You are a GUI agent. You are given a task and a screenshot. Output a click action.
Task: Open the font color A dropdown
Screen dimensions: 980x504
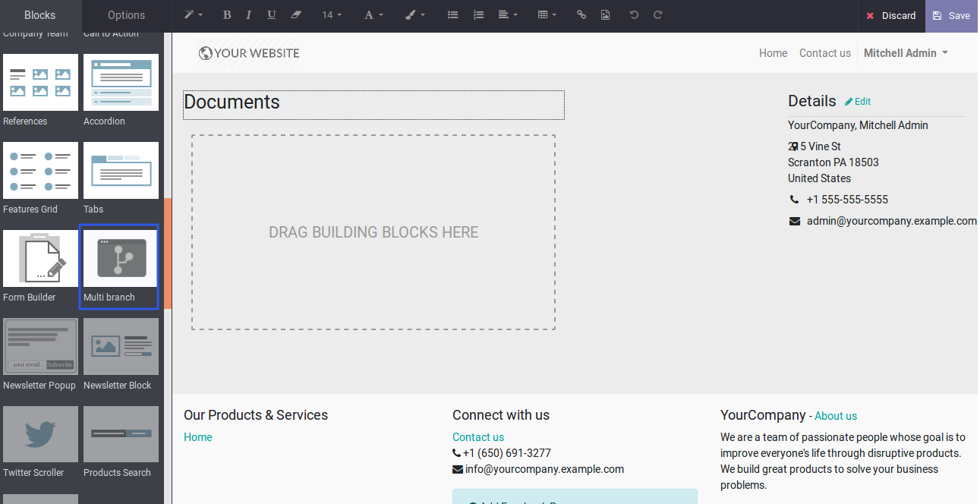pos(373,15)
